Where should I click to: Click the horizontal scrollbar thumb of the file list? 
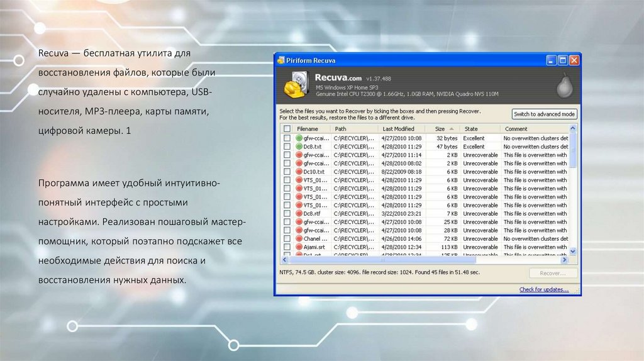[x=382, y=260]
